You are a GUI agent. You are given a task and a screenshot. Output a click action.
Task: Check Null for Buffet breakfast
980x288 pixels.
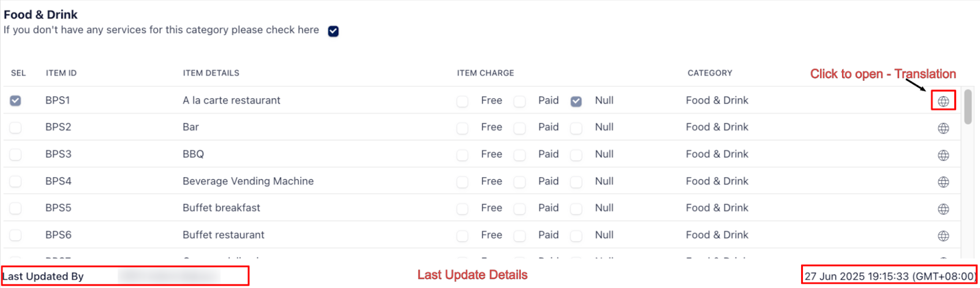pyautogui.click(x=576, y=209)
